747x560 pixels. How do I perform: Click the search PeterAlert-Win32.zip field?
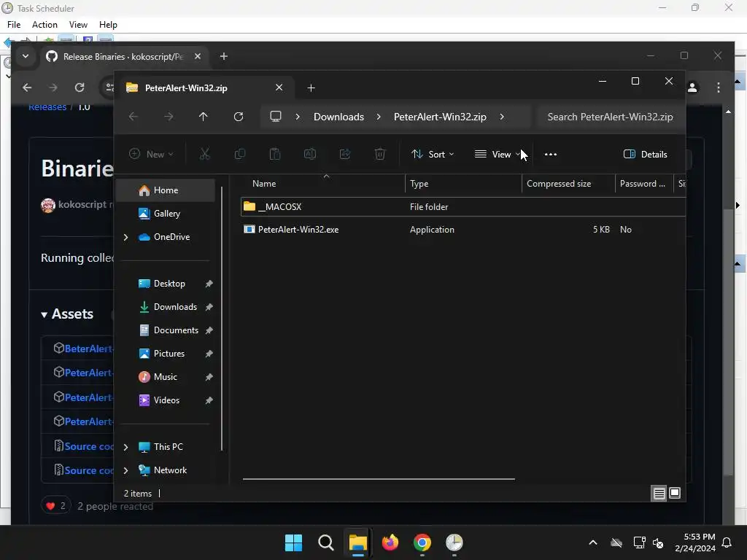coord(611,117)
